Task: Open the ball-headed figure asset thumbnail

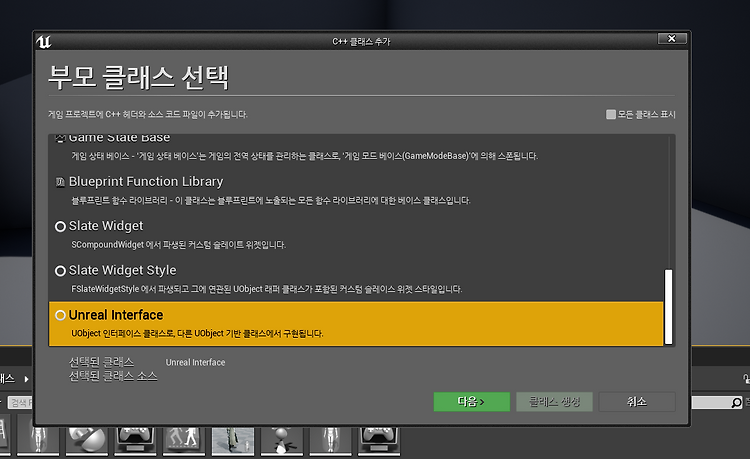Action: 282,440
